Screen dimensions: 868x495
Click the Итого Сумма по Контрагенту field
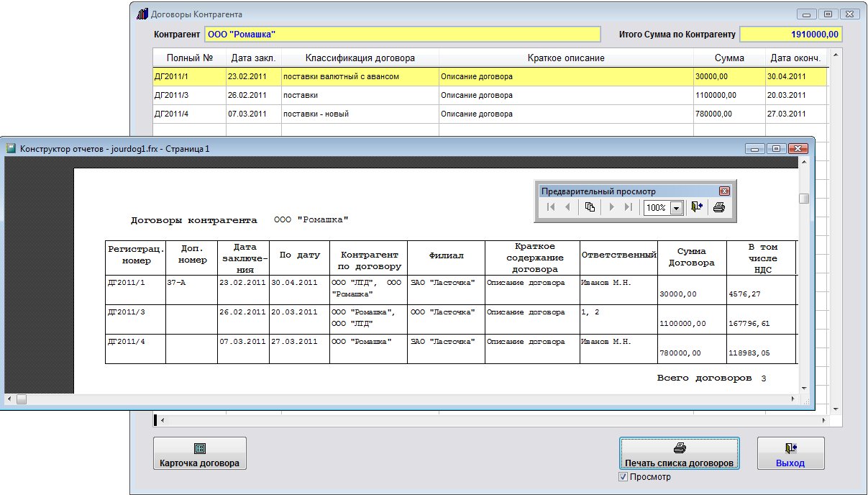790,35
